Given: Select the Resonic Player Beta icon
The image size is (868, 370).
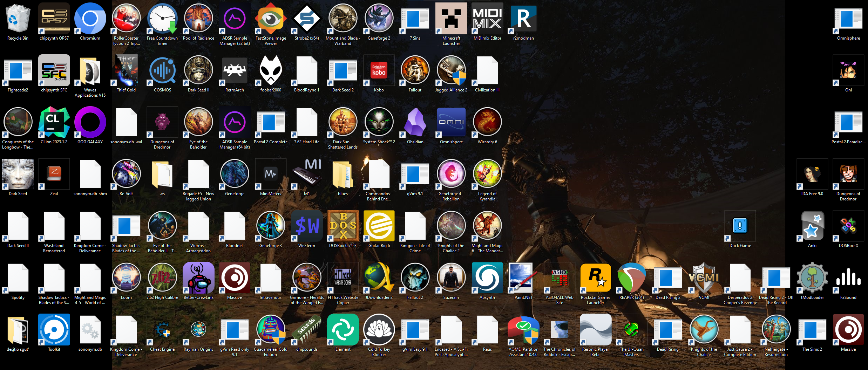Looking at the screenshot, I should (596, 330).
